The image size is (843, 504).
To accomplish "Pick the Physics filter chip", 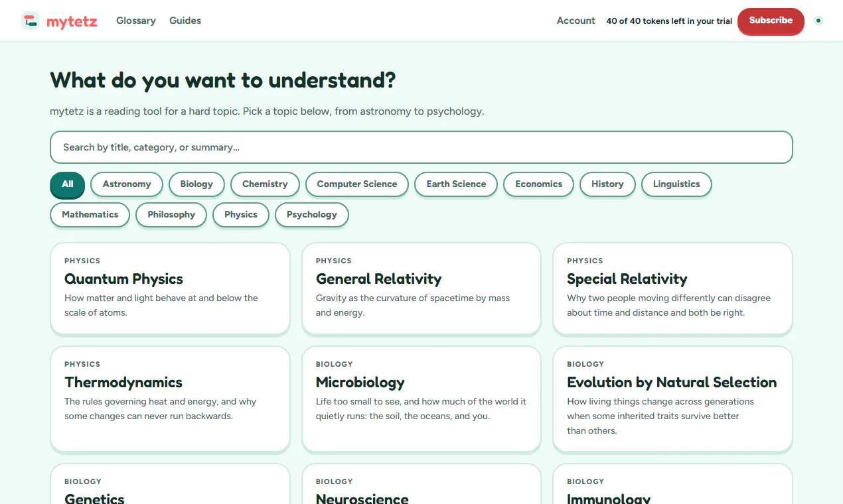I will [x=240, y=215].
